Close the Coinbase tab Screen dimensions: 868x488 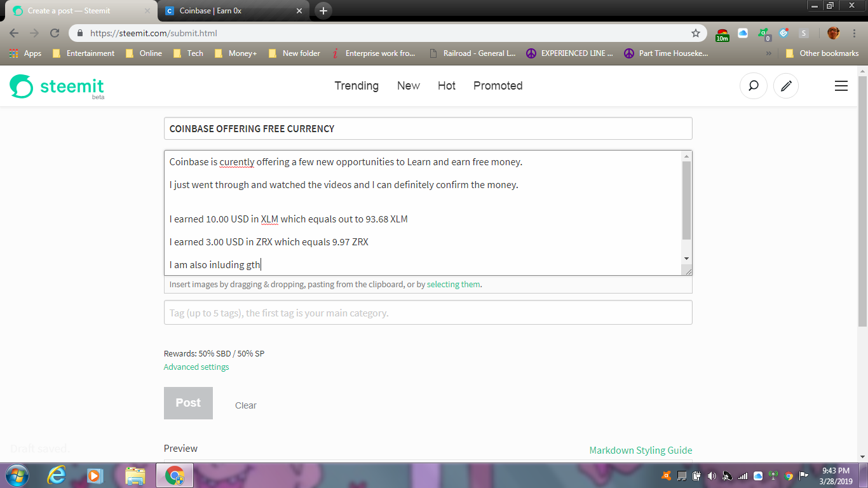point(299,11)
